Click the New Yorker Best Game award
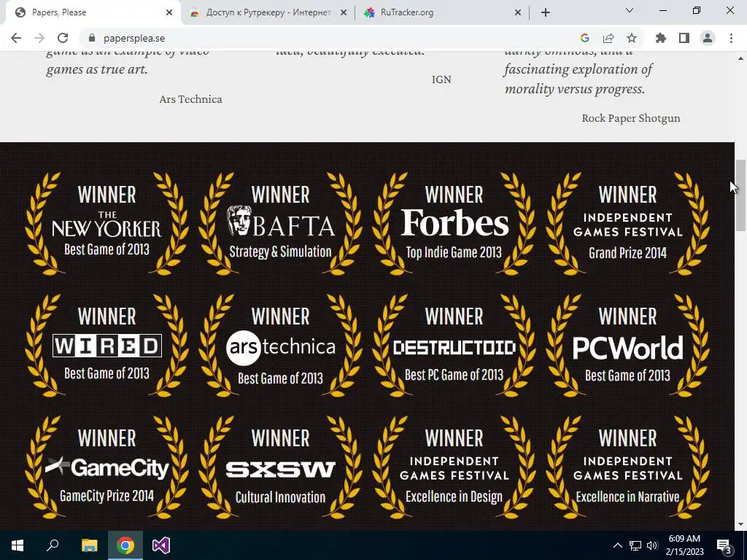 107,223
